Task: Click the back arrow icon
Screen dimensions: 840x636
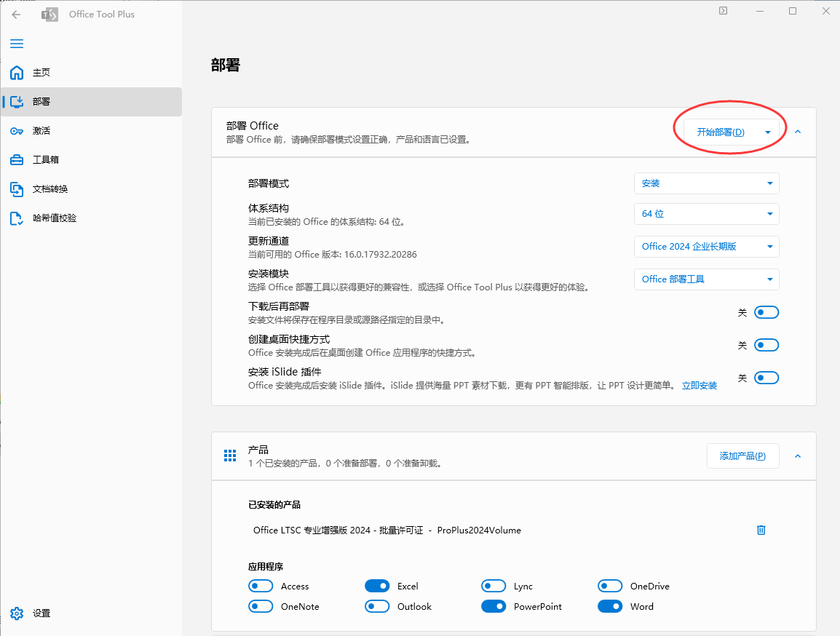Action: coord(16,14)
